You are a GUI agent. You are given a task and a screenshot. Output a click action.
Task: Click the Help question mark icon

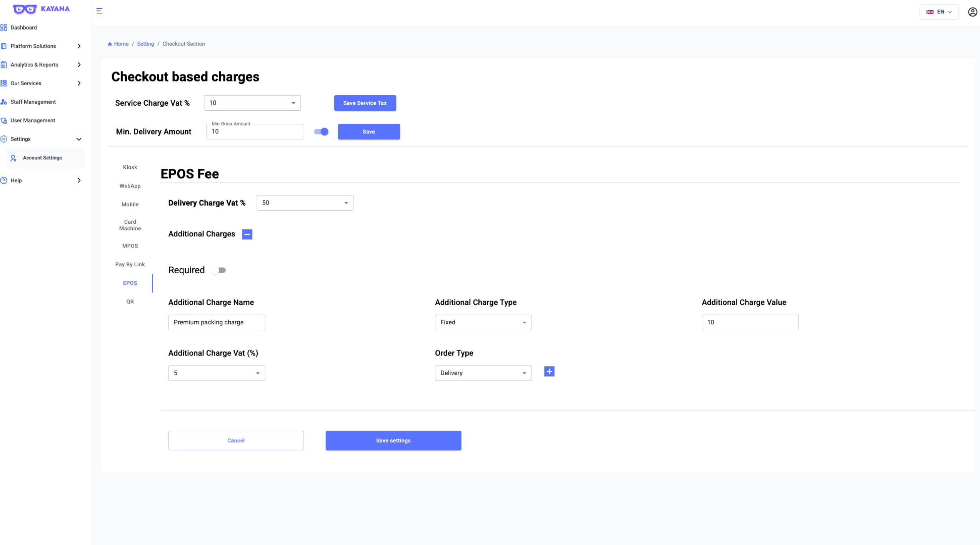[4, 180]
